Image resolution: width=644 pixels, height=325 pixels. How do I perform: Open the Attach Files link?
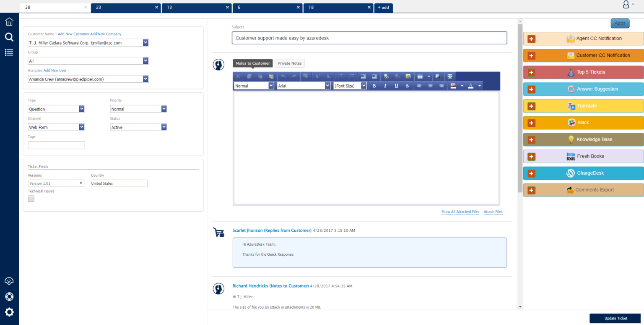point(493,212)
